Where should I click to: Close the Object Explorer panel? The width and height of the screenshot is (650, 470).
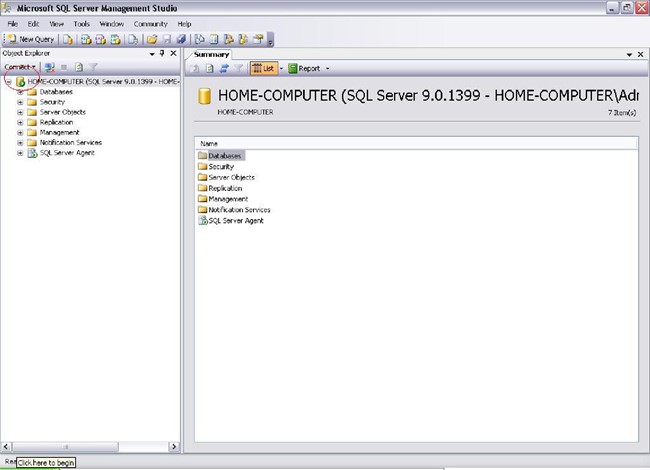(x=173, y=53)
